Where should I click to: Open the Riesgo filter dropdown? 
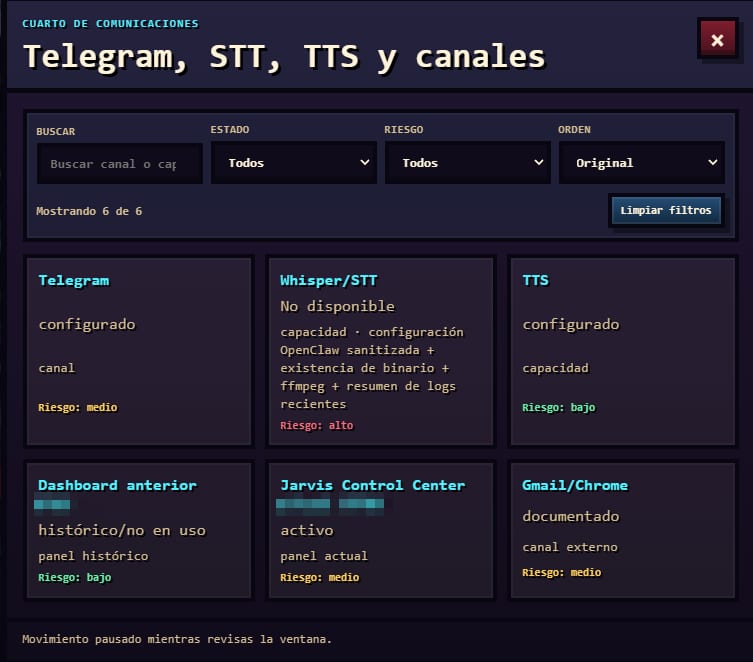click(x=467, y=163)
